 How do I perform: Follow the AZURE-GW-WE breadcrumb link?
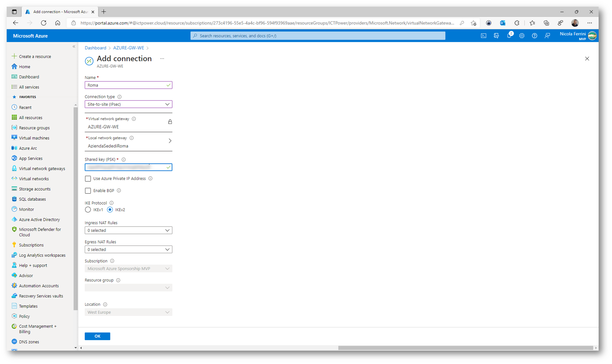pos(129,48)
